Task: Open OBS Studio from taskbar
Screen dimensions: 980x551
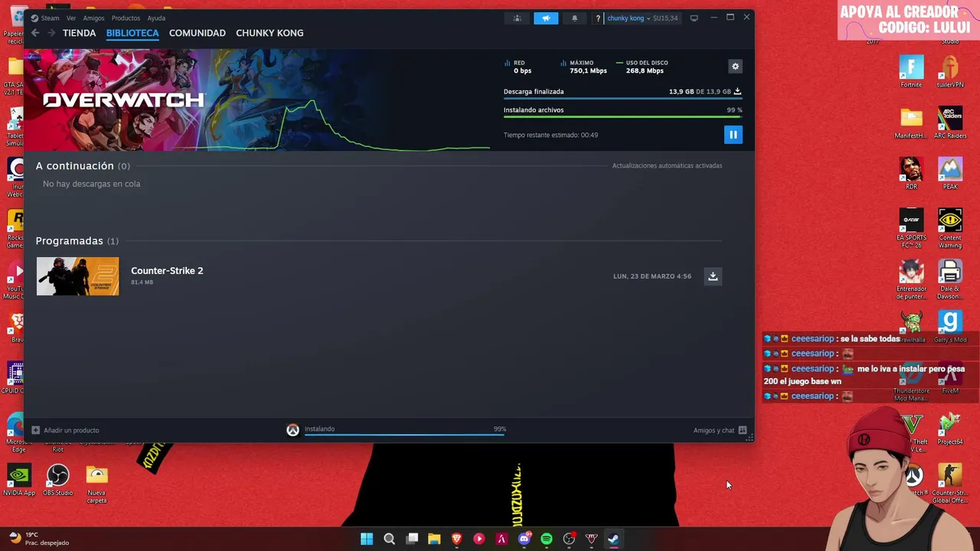Action: [569, 539]
